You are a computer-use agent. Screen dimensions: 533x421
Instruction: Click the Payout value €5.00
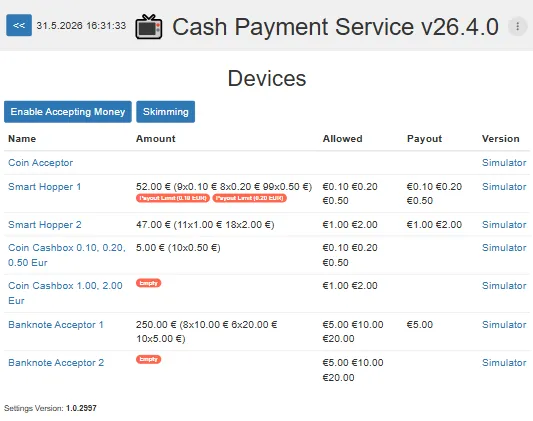coord(420,325)
